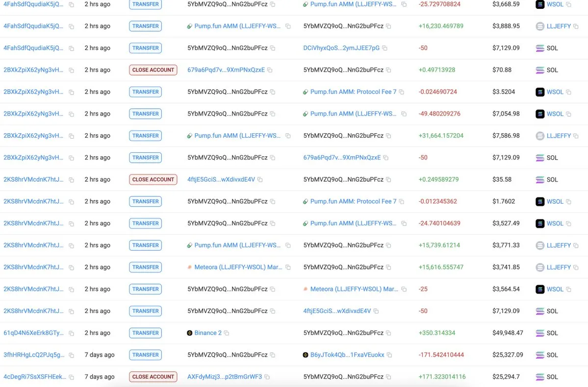Viewport: 588px width, 387px height.
Task: Select the amount -171.542410444
Action: (441, 354)
